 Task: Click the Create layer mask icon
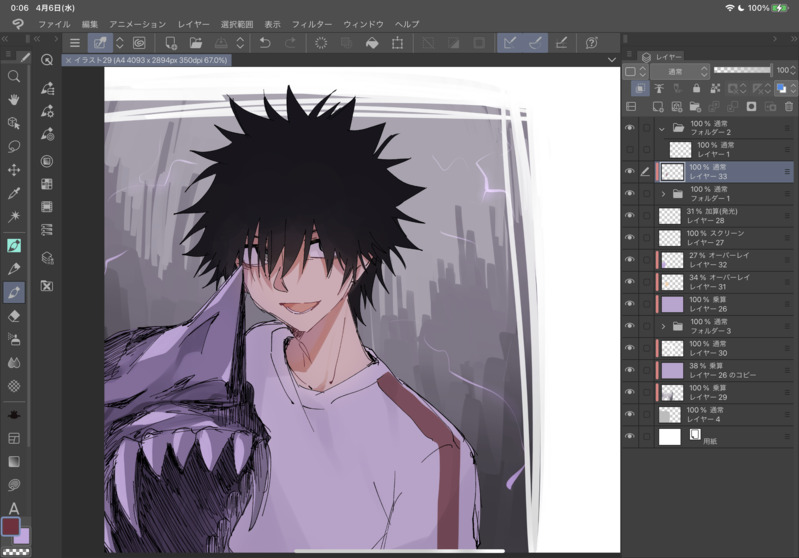coord(751,107)
